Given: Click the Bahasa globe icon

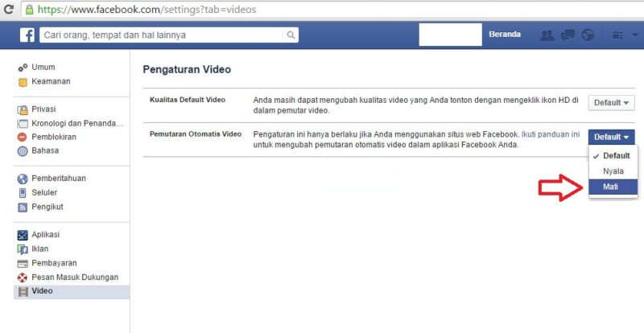Looking at the screenshot, I should pyautogui.click(x=23, y=151).
